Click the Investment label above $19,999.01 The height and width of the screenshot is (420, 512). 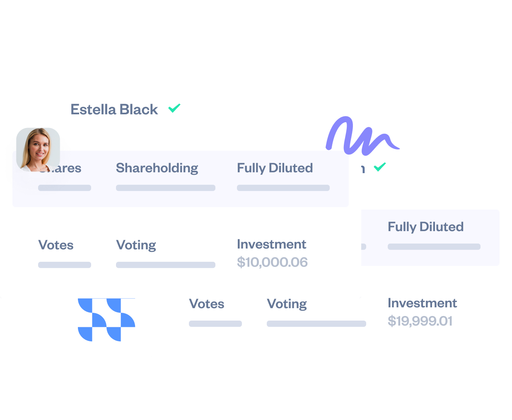(x=422, y=303)
